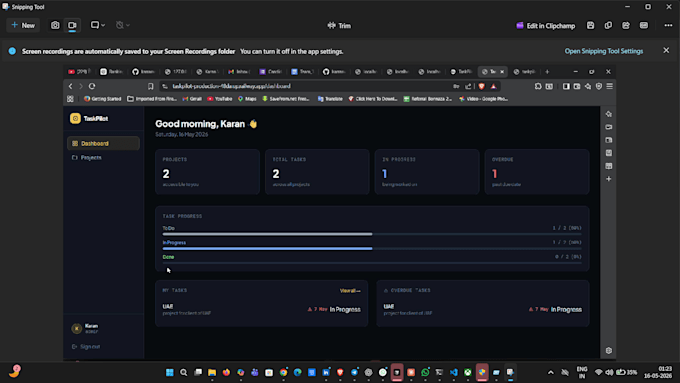This screenshot has width=680, height=383.
Task: Click the Projects count card
Action: (207, 172)
